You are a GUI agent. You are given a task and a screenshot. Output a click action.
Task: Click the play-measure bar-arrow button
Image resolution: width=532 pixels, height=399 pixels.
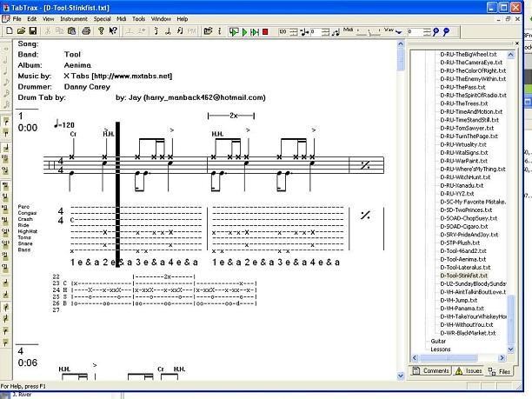[255, 32]
